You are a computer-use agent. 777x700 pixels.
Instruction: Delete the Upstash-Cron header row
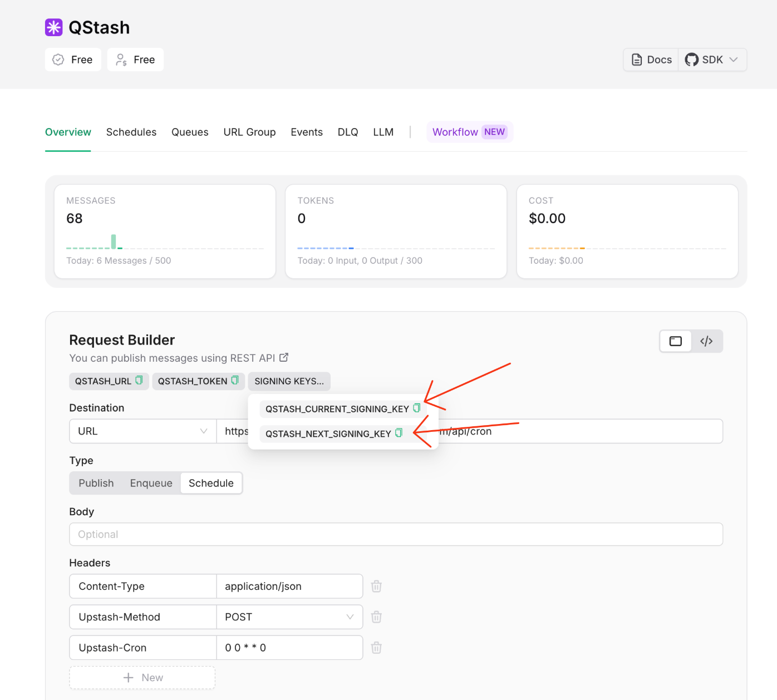(x=376, y=647)
